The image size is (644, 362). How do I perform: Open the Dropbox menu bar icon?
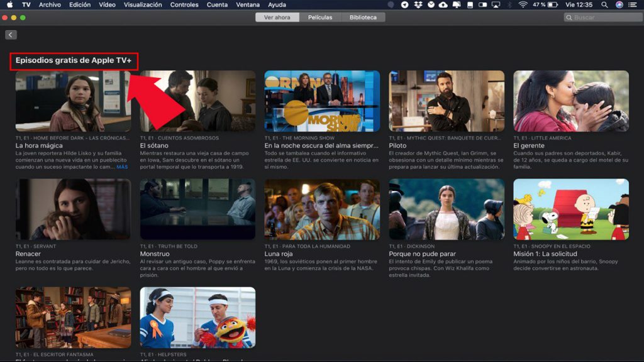point(418,5)
